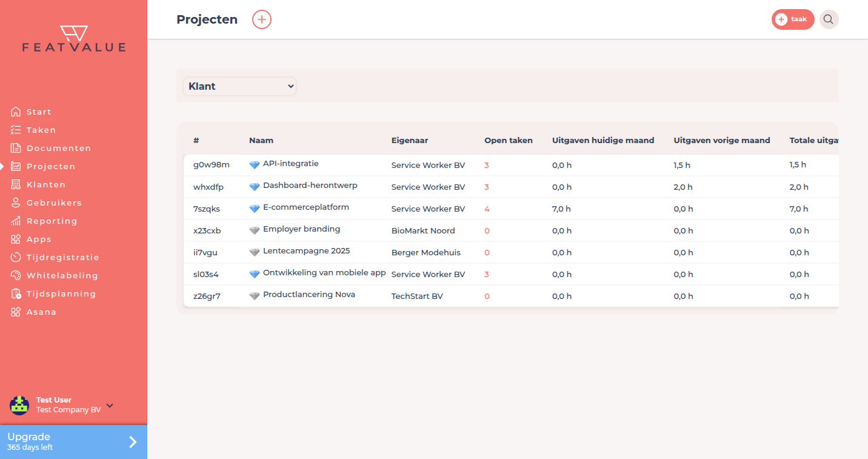
Task: Open the Dashboard-herontwerp project
Action: tap(310, 186)
